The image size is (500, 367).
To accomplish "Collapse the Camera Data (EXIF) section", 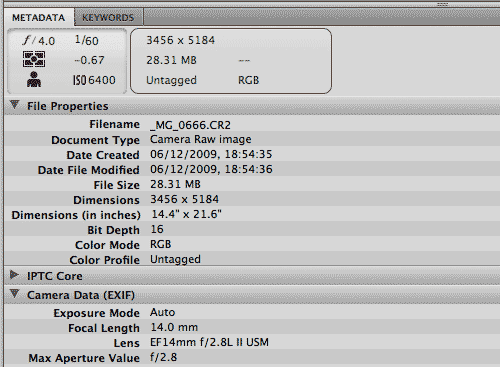I will point(14,294).
